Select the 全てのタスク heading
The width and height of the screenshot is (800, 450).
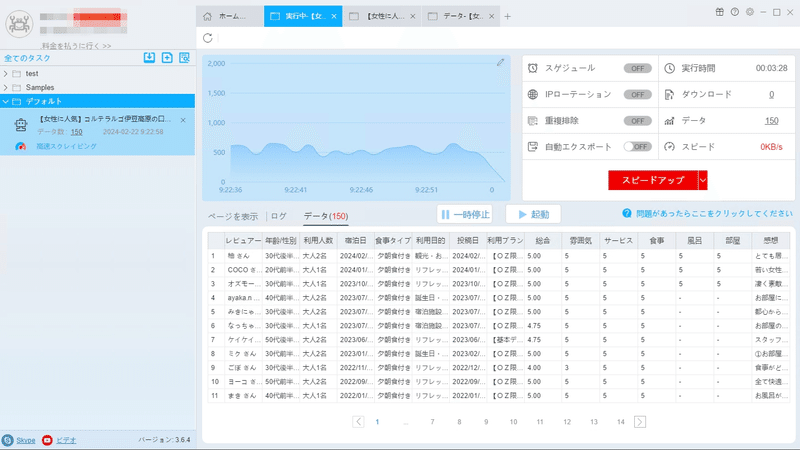point(28,58)
